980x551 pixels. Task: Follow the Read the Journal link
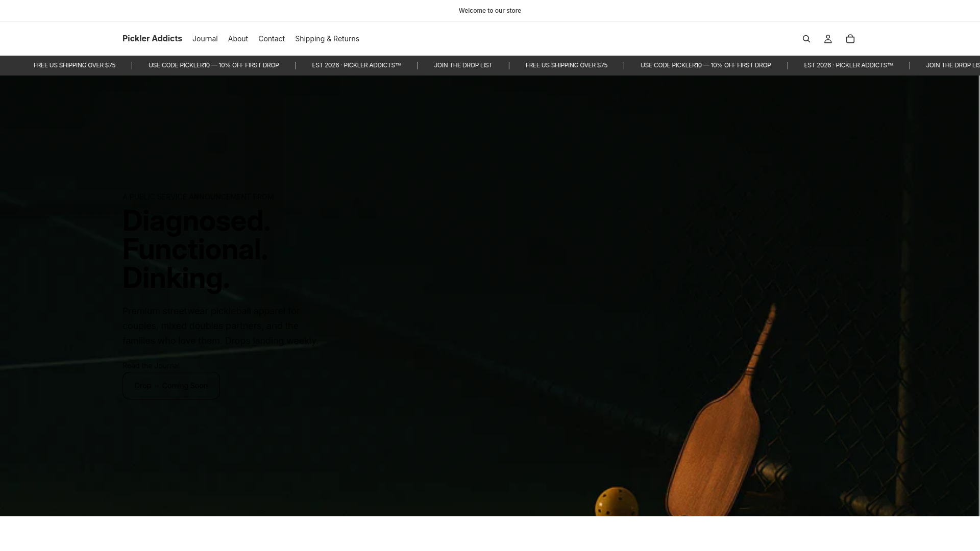[151, 366]
